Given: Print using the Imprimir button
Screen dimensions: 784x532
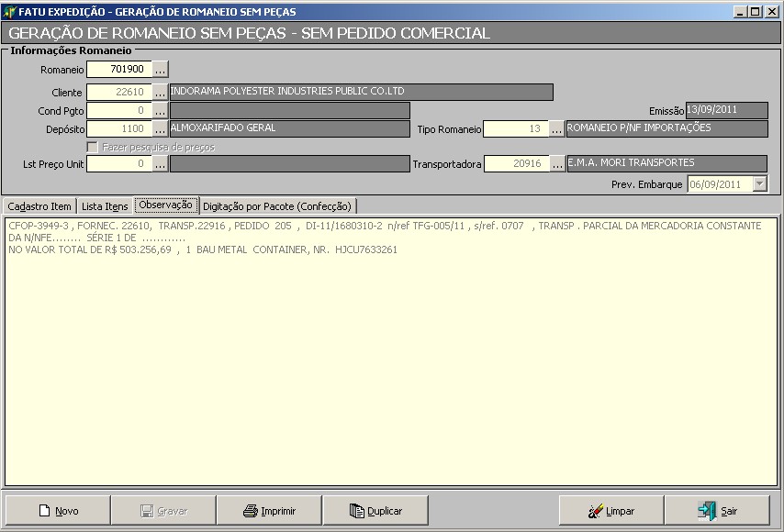Looking at the screenshot, I should pyautogui.click(x=269, y=511).
